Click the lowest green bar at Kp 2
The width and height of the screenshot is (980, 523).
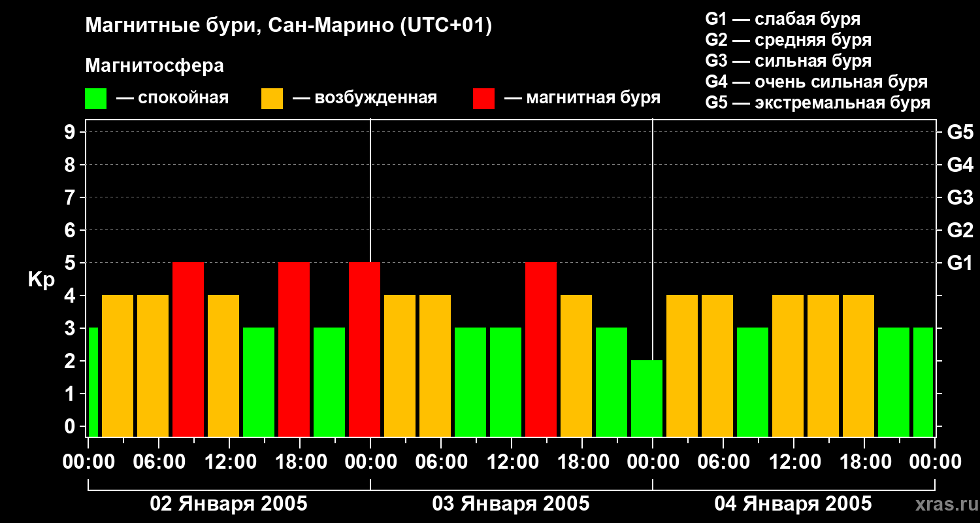[647, 398]
